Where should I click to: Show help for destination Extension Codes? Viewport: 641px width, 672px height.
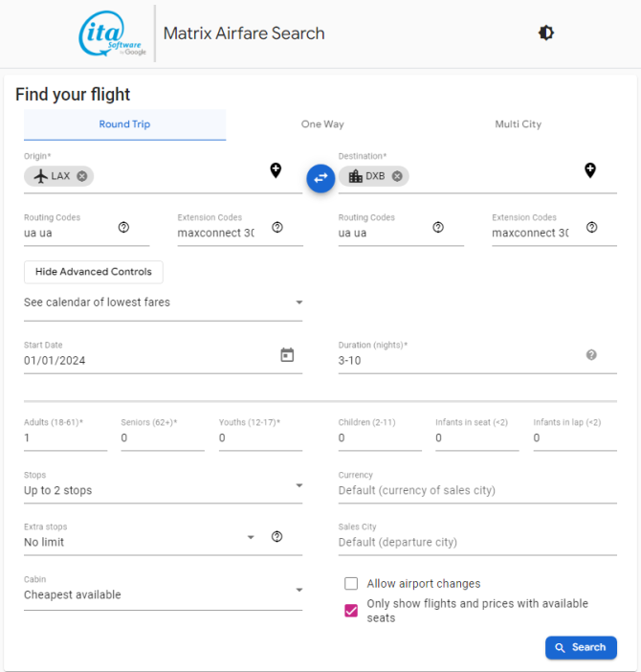[x=591, y=227]
